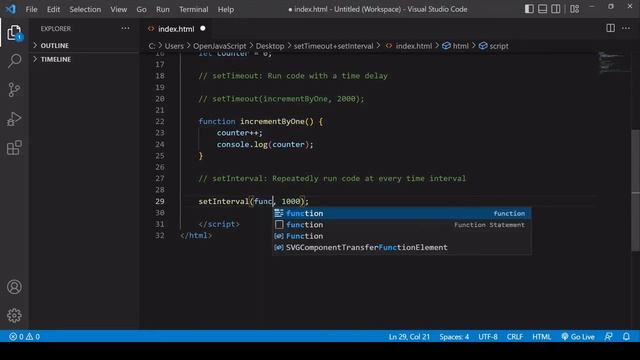The height and width of the screenshot is (360, 640).
Task: Click the Spaces: 4 indentation setting
Action: coord(454,337)
